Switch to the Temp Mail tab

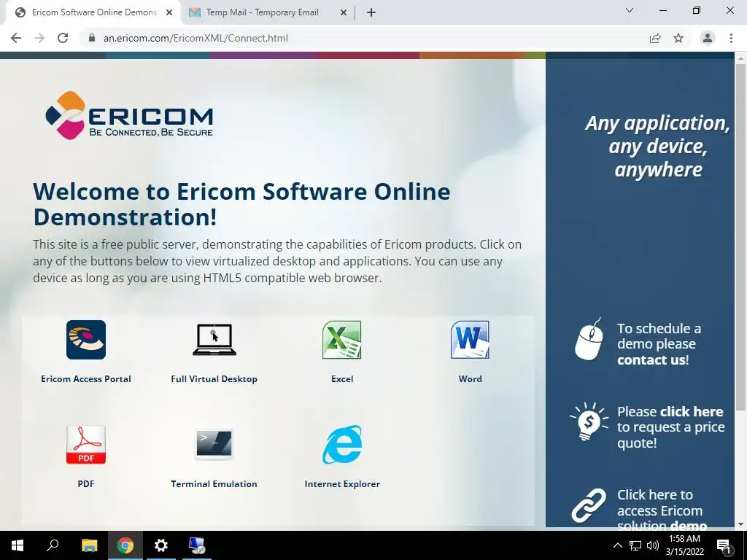coord(268,12)
